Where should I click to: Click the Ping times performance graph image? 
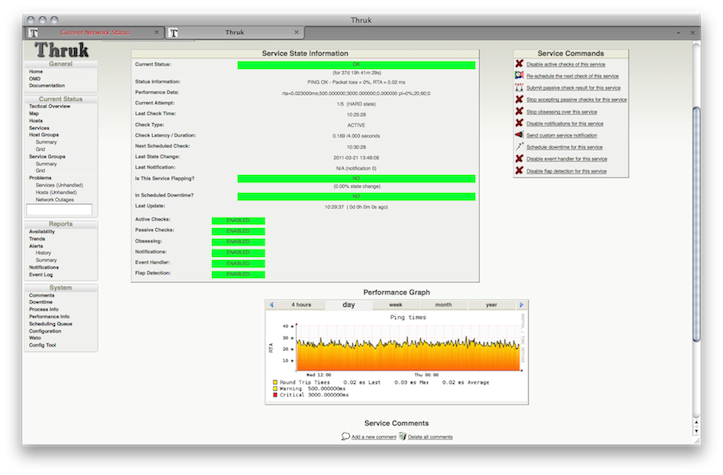397,356
